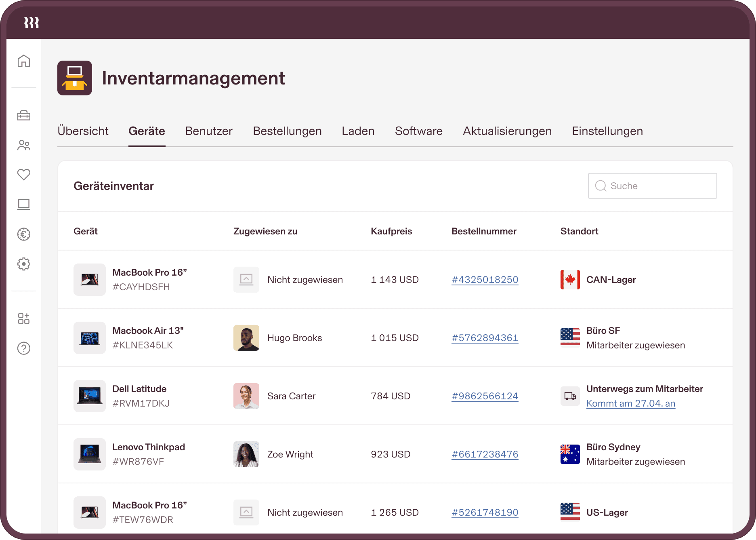
Task: Open the gear settings sidebar icon
Action: pyautogui.click(x=24, y=264)
